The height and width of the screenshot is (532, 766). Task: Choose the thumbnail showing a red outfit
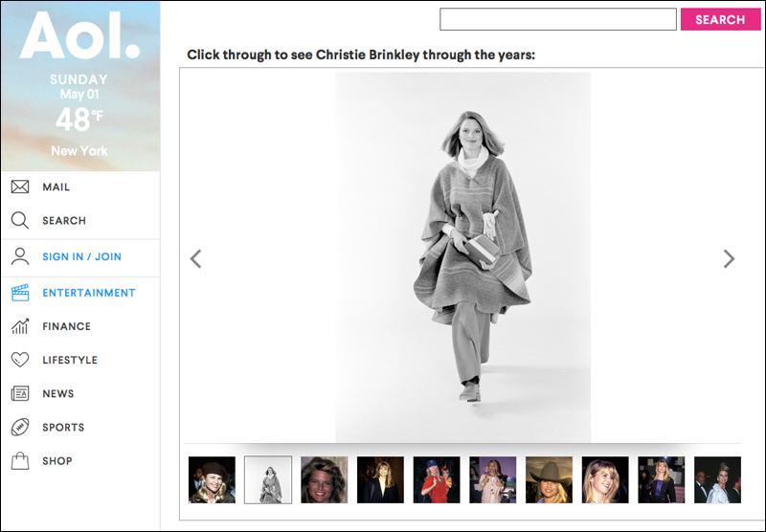click(x=437, y=479)
